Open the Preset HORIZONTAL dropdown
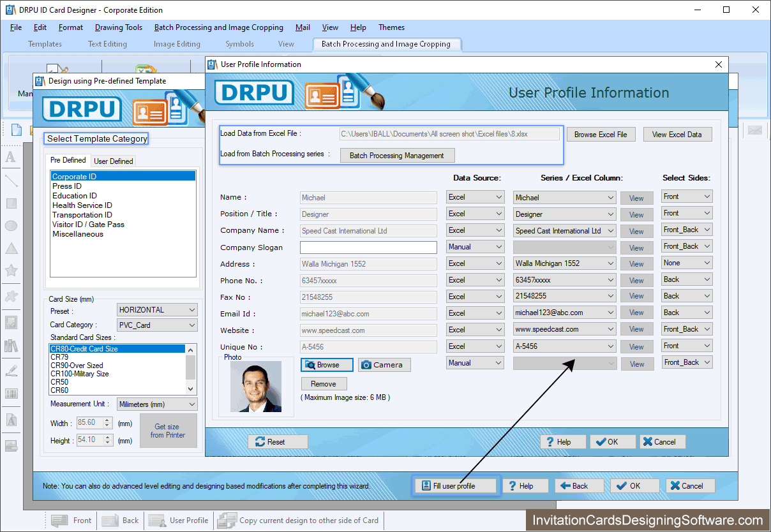This screenshot has height=532, width=771. tap(158, 310)
